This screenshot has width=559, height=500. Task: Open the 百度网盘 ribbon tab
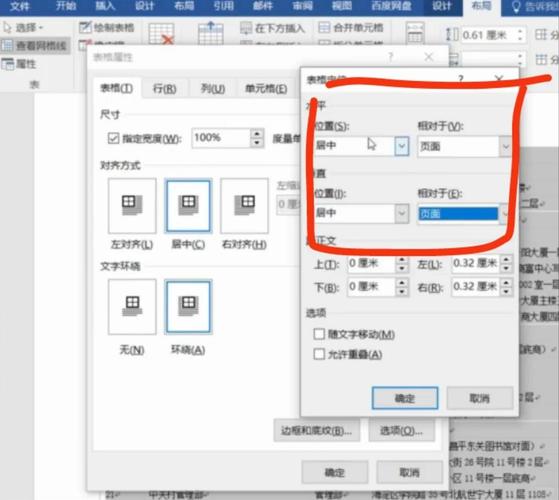point(391,6)
